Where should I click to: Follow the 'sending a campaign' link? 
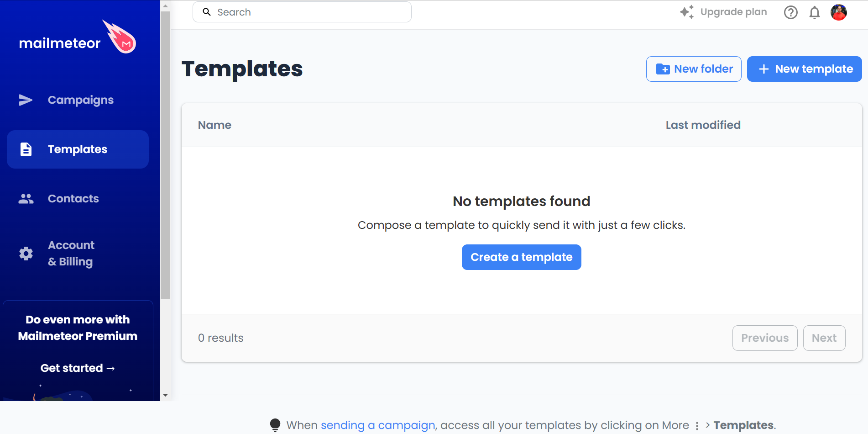click(x=377, y=425)
